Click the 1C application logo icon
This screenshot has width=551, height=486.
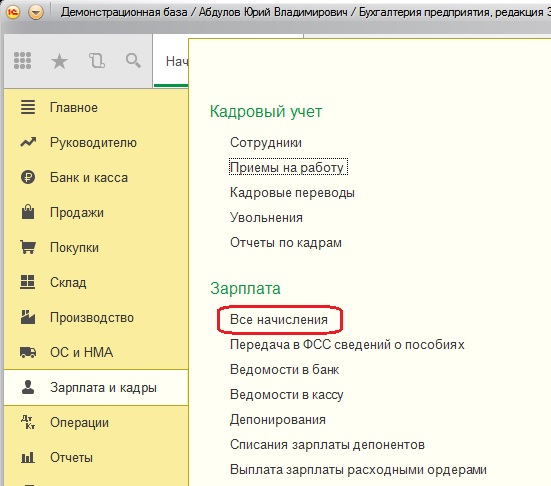(x=13, y=12)
